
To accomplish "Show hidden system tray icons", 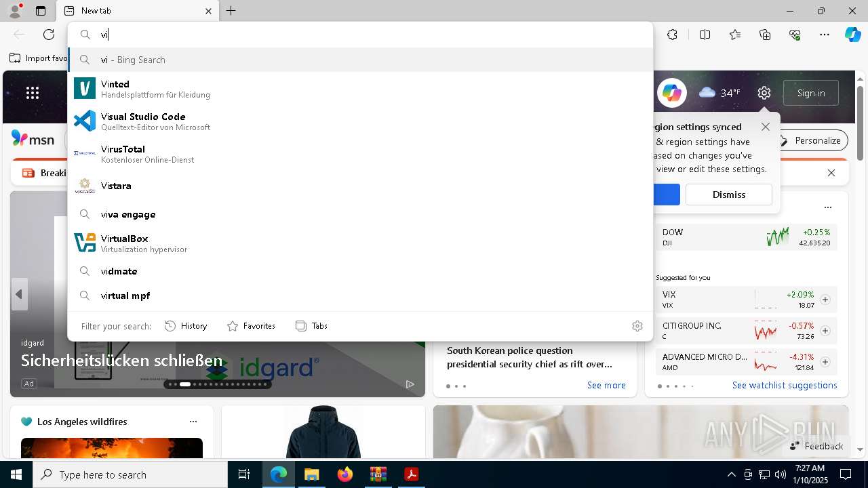I will click(x=731, y=474).
